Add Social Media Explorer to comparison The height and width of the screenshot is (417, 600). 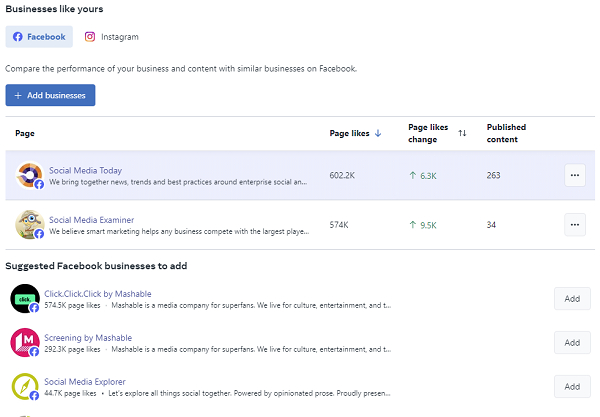coord(572,386)
